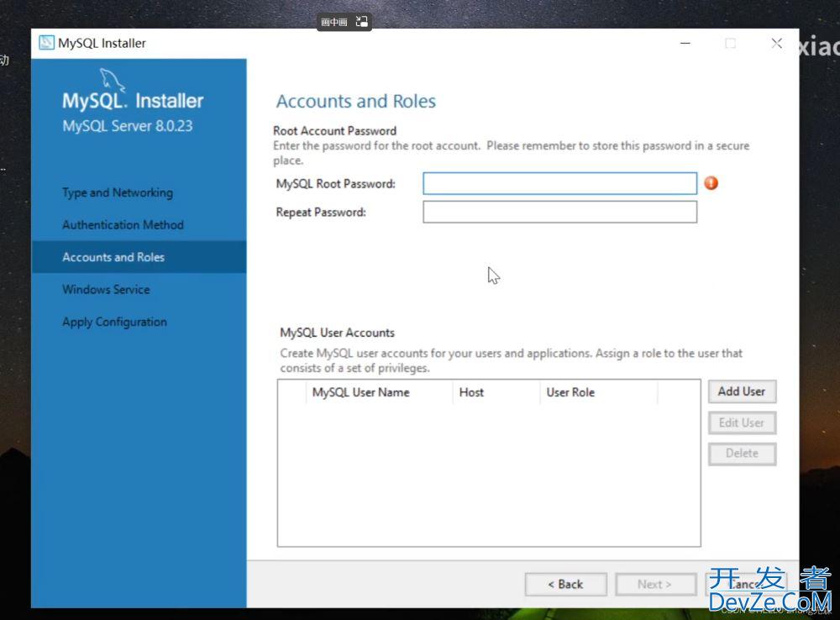Image resolution: width=840 pixels, height=620 pixels.
Task: Click the Next button
Action: point(656,584)
